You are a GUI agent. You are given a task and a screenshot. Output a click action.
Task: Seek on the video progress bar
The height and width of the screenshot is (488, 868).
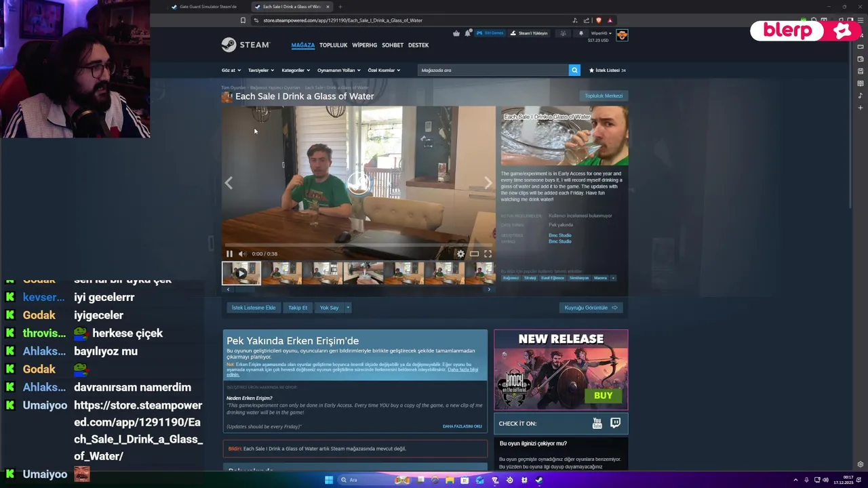click(x=359, y=245)
